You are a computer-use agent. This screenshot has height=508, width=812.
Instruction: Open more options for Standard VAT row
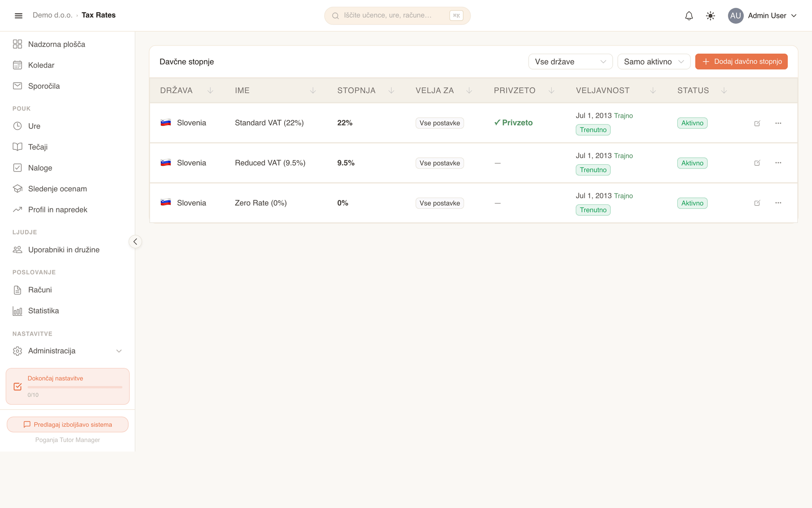click(x=778, y=123)
